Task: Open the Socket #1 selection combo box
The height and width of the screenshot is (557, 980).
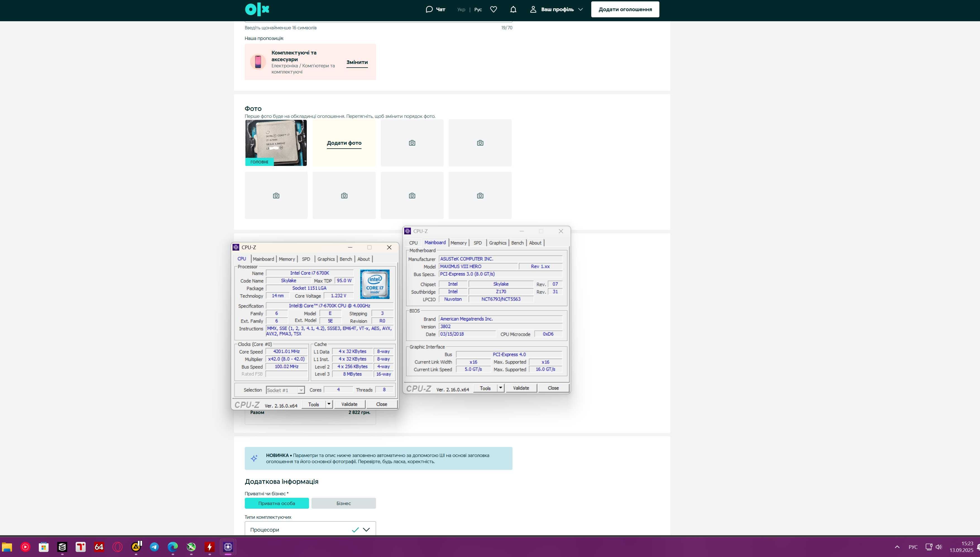Action: (x=285, y=390)
